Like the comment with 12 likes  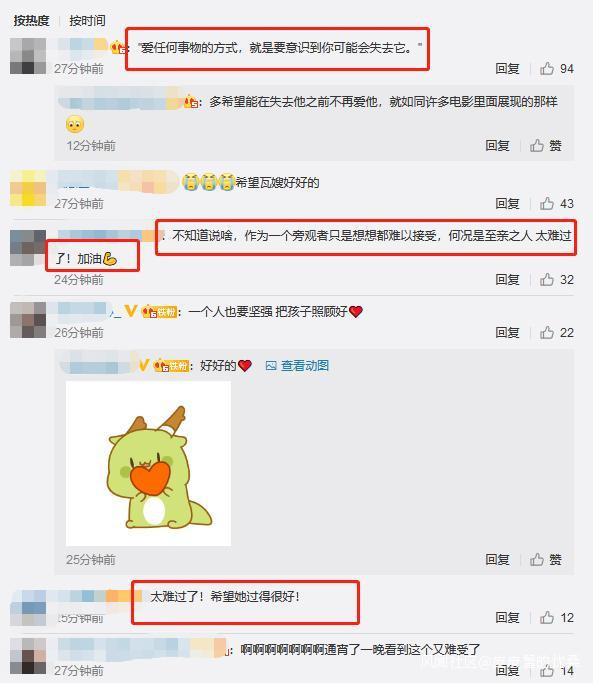547,617
